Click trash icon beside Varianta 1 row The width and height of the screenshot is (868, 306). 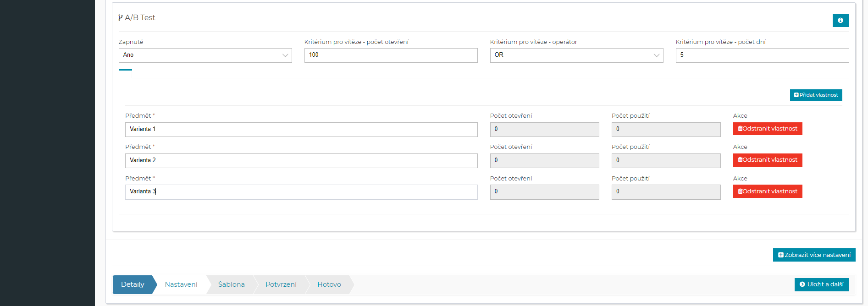coord(740,129)
